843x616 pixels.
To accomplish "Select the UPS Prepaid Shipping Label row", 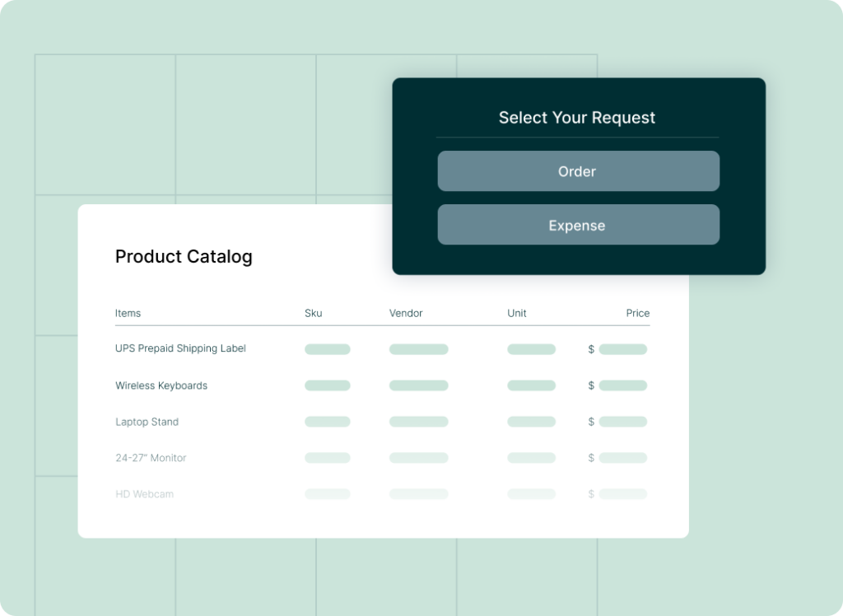I will pos(179,348).
